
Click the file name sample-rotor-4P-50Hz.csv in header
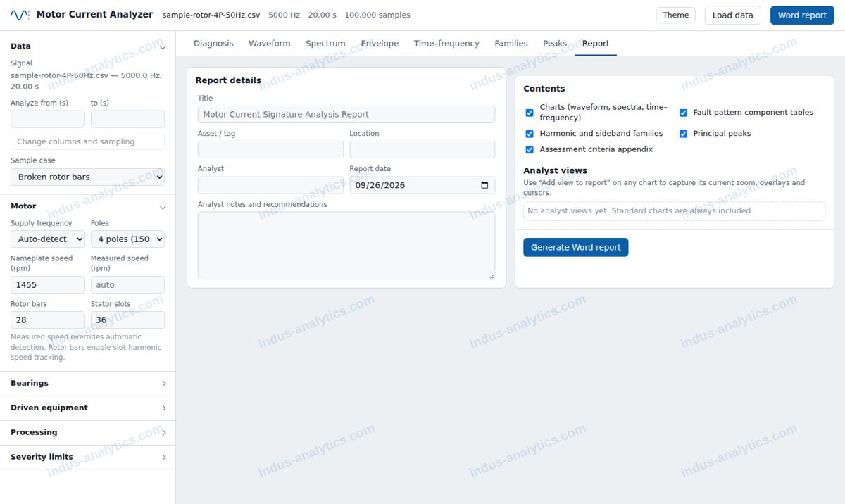[211, 15]
